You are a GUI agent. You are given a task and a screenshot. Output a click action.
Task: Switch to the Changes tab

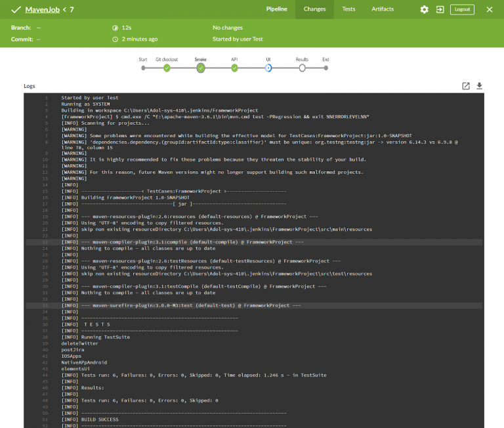315,9
